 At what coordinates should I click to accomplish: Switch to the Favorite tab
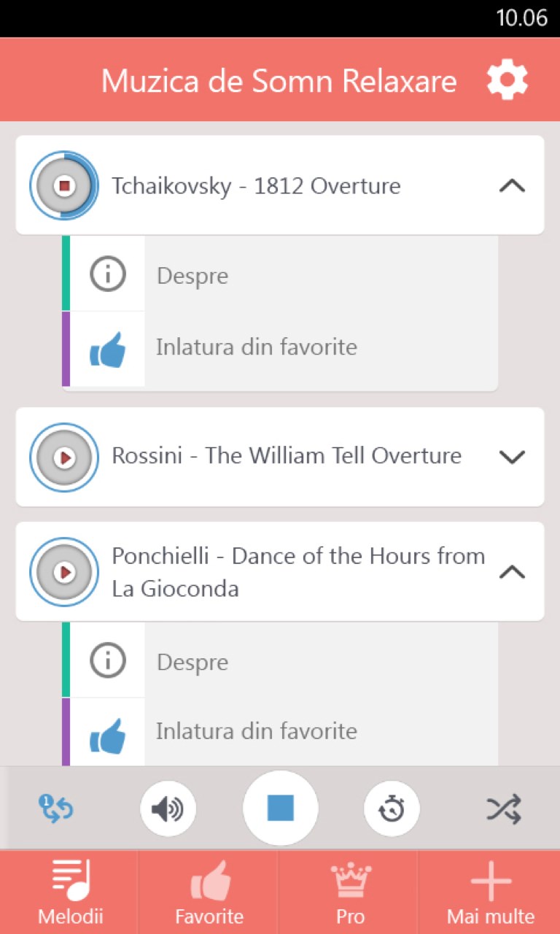pyautogui.click(x=209, y=892)
